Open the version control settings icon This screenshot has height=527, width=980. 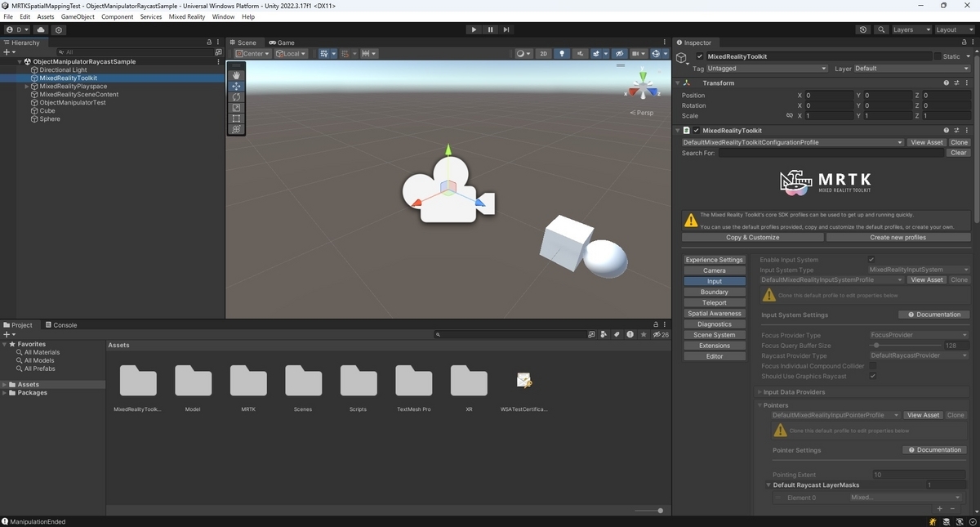pyautogui.click(x=59, y=29)
